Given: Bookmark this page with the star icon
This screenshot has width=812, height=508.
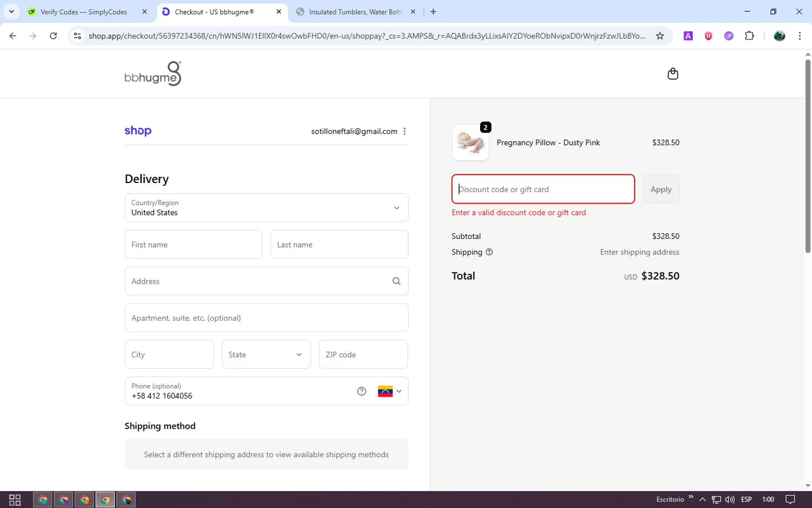Looking at the screenshot, I should pos(660,36).
